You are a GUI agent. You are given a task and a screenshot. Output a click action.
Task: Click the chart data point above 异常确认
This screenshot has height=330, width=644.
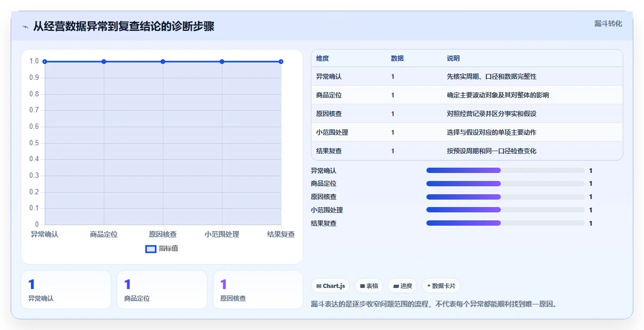coord(45,62)
